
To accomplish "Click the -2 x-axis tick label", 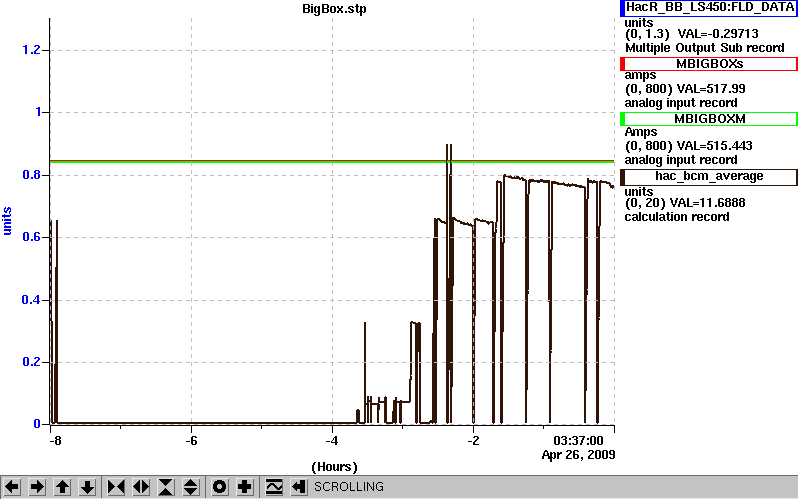I will click(473, 440).
